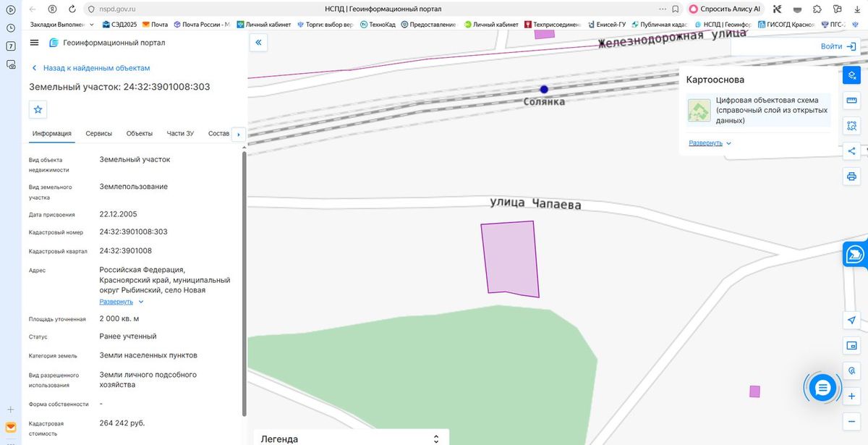Select the ruler measurement tool

(851, 101)
